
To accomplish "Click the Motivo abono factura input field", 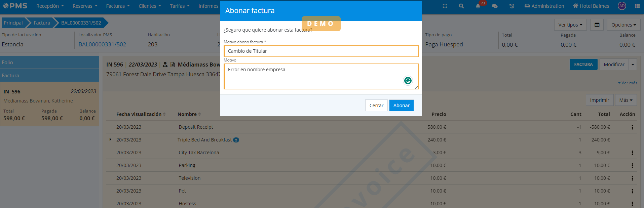I will 321,51.
